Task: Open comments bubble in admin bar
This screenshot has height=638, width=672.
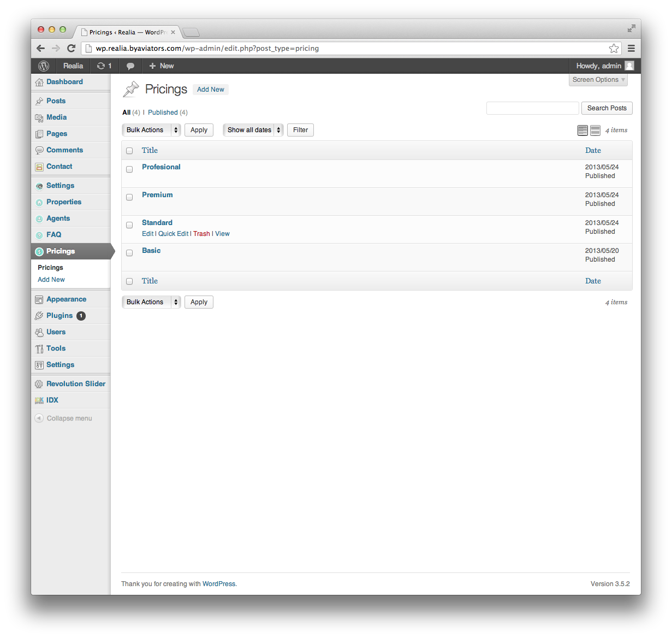Action: [x=130, y=66]
